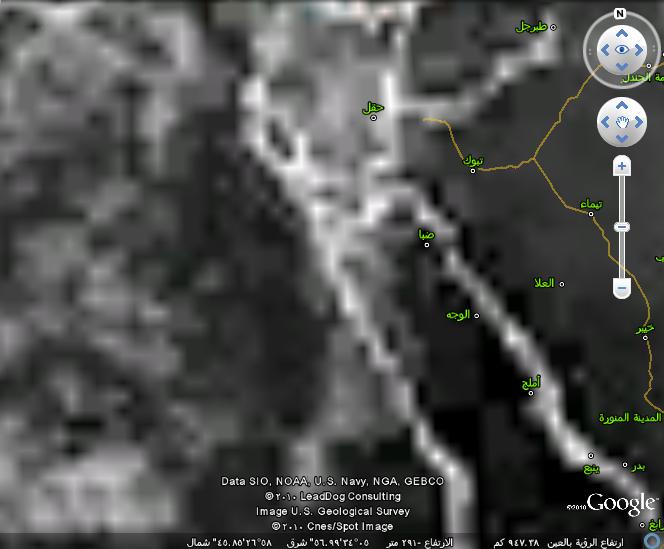Click the streaming indicator icon in status bar
Viewport: 664px width, 549px height.
click(x=653, y=541)
